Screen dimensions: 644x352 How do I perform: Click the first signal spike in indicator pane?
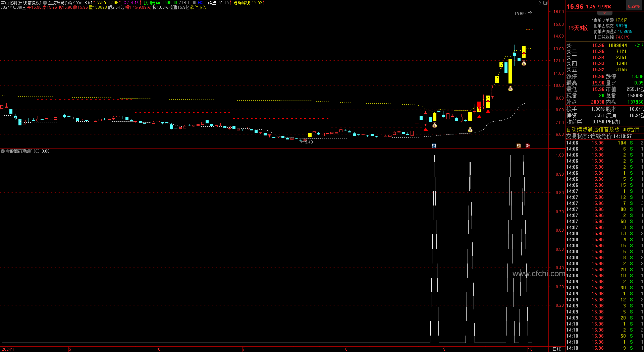pos(434,249)
